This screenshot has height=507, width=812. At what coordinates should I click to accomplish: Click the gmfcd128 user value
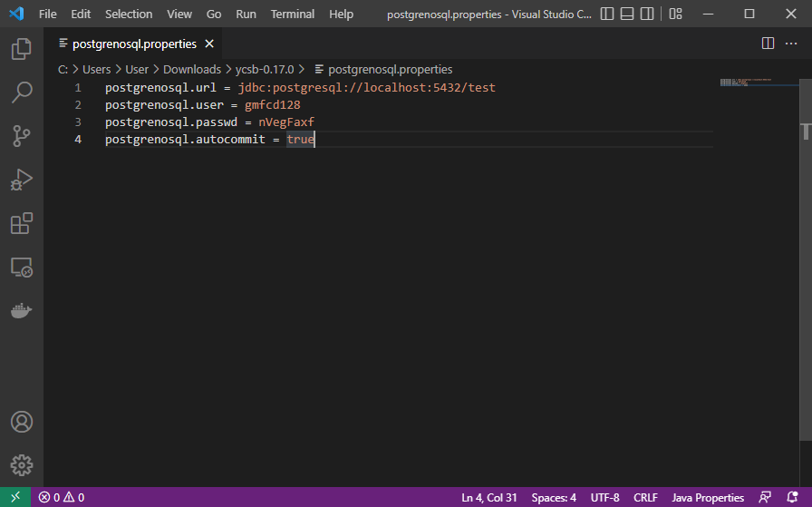(273, 104)
